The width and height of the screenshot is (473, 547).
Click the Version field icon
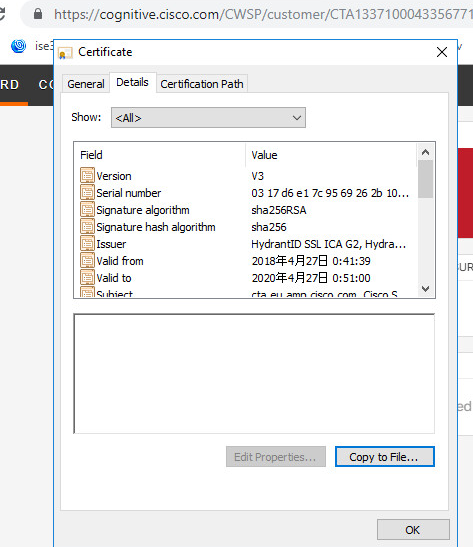(x=87, y=175)
